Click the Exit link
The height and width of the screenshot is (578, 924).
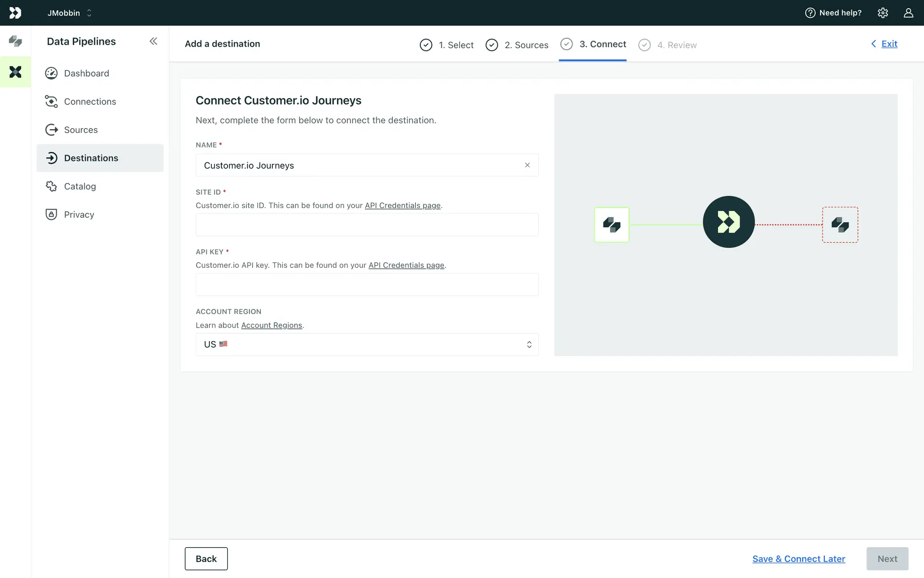pyautogui.click(x=889, y=44)
